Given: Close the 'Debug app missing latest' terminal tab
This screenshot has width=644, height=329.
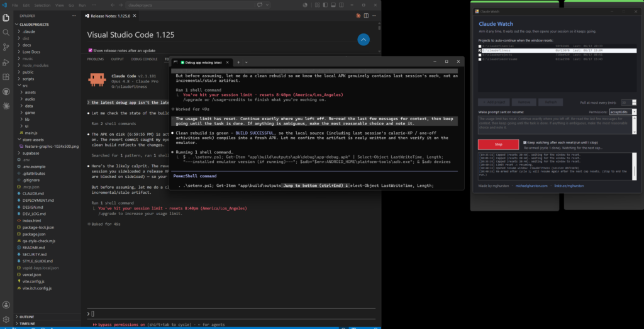Looking at the screenshot, I should pos(228,62).
